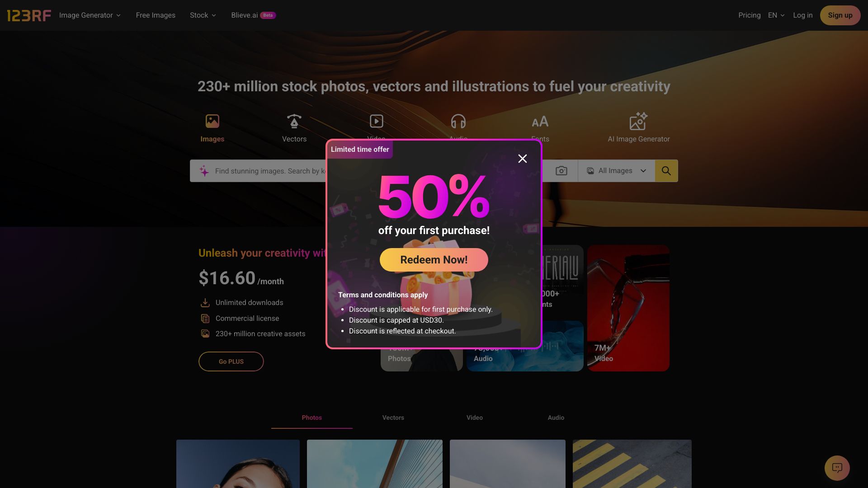
Task: Click the 123RF logo
Action: (x=29, y=15)
